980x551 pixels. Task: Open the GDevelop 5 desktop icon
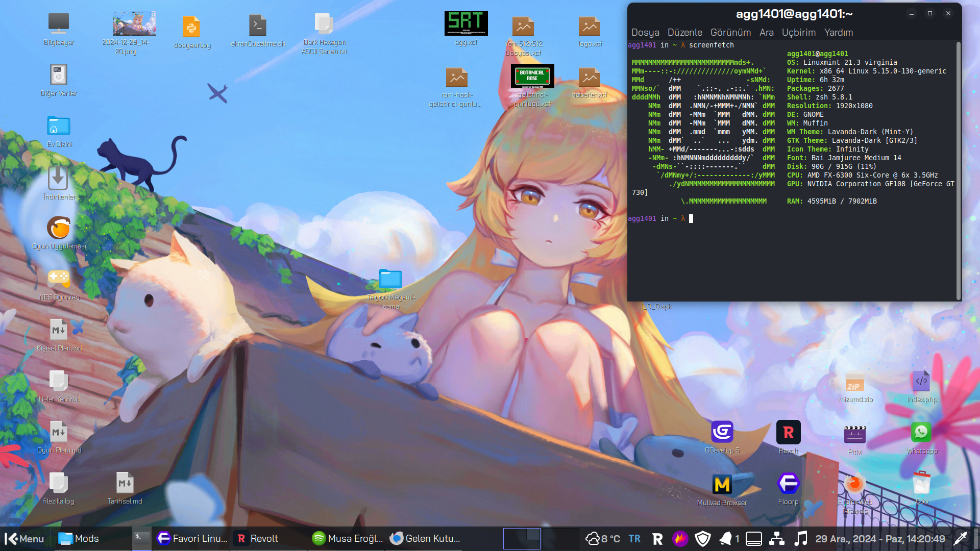point(722,433)
